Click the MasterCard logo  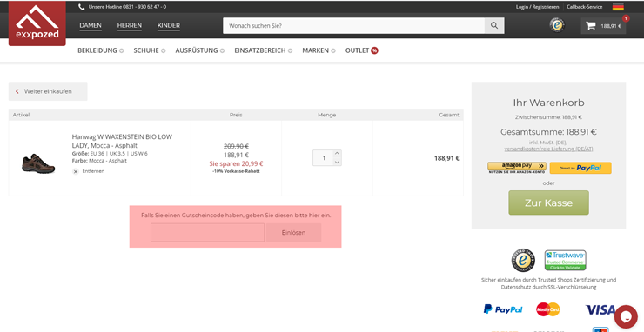click(548, 309)
